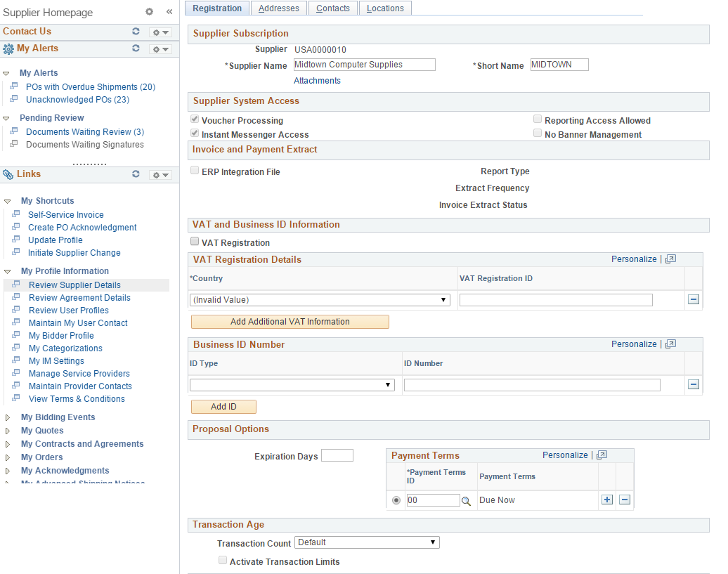
Task: Collapse the My Shortcuts folder
Action: [x=7, y=202]
